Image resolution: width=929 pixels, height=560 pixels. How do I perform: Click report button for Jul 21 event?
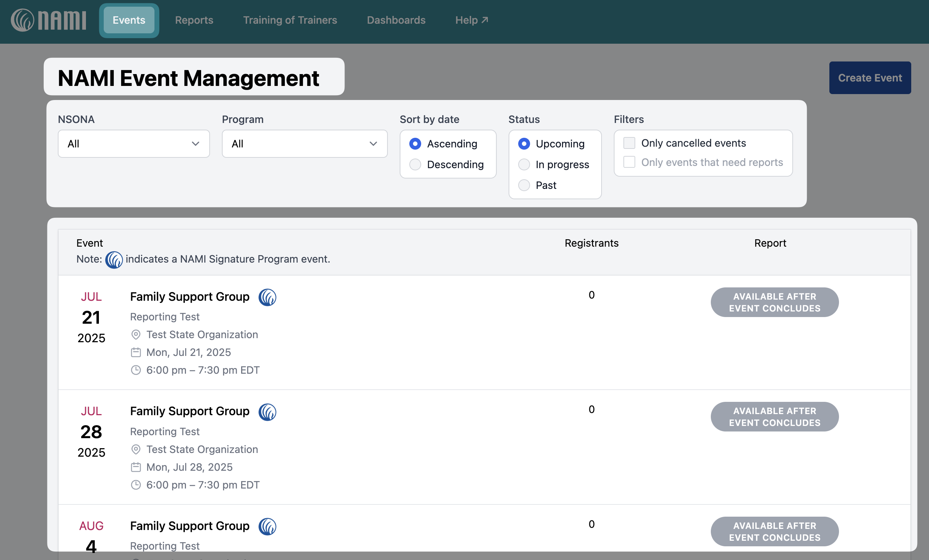775,303
